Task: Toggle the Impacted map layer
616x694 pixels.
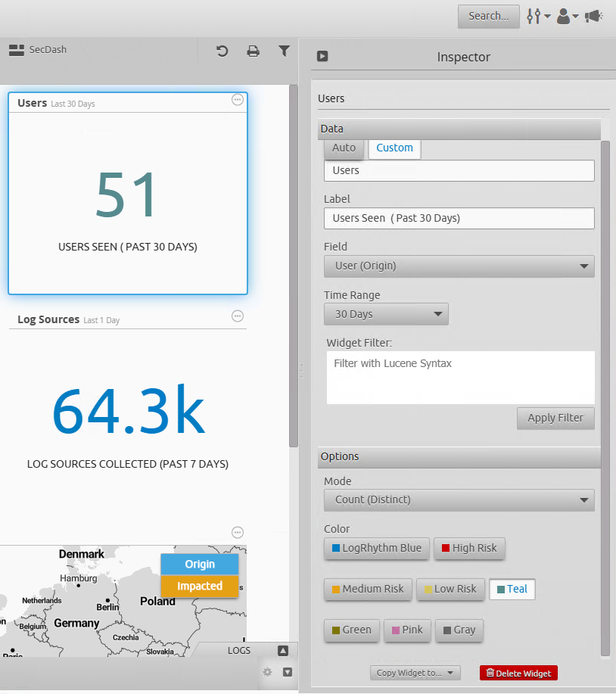Action: tap(200, 586)
